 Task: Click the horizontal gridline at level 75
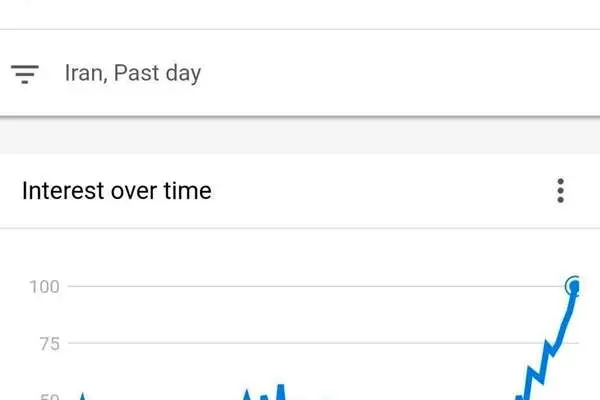[306, 343]
